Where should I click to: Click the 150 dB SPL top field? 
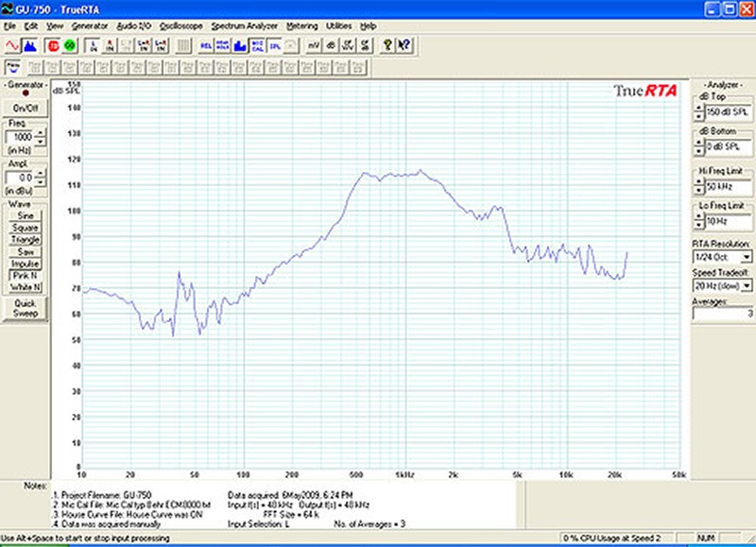pyautogui.click(x=728, y=111)
